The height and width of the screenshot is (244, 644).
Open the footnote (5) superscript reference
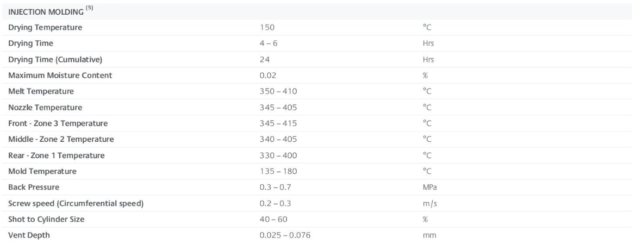(x=89, y=8)
